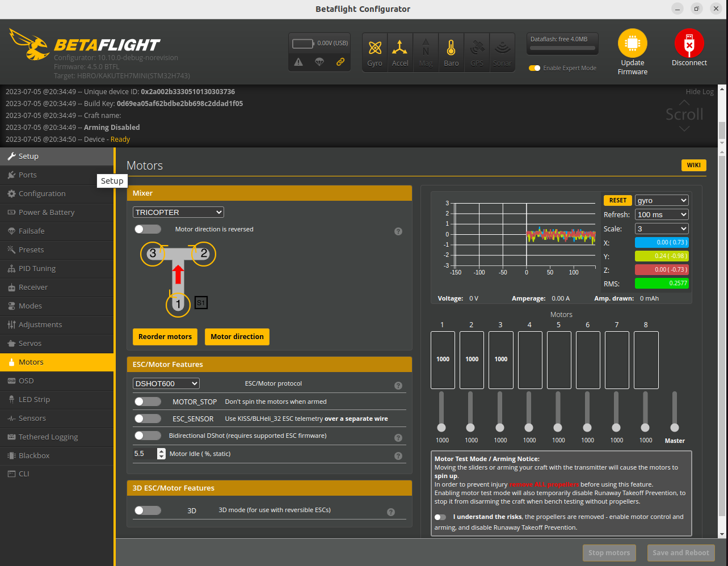Image resolution: width=728 pixels, height=566 pixels.
Task: Open the Update Firmware screen
Action: [632, 51]
